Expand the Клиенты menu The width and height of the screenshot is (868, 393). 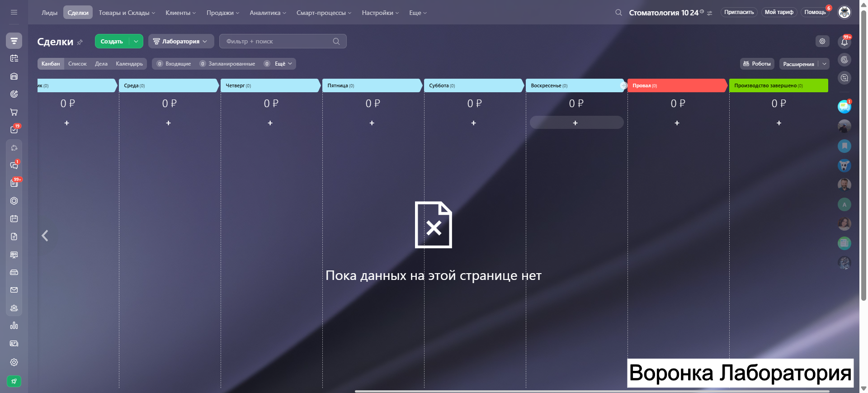coord(181,13)
